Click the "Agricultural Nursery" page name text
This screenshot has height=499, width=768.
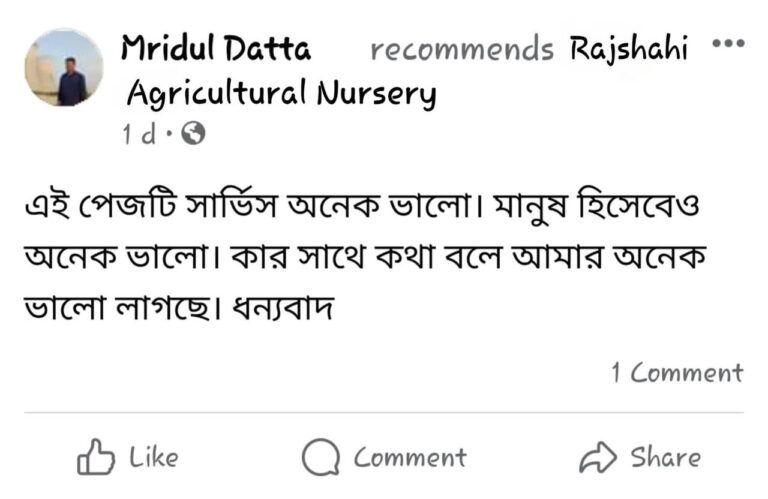pyautogui.click(x=281, y=93)
